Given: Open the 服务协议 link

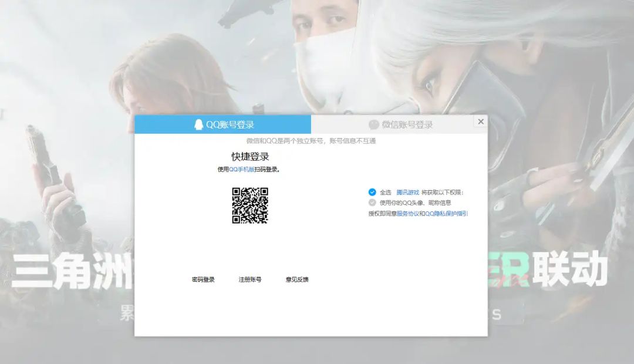Looking at the screenshot, I should 407,214.
